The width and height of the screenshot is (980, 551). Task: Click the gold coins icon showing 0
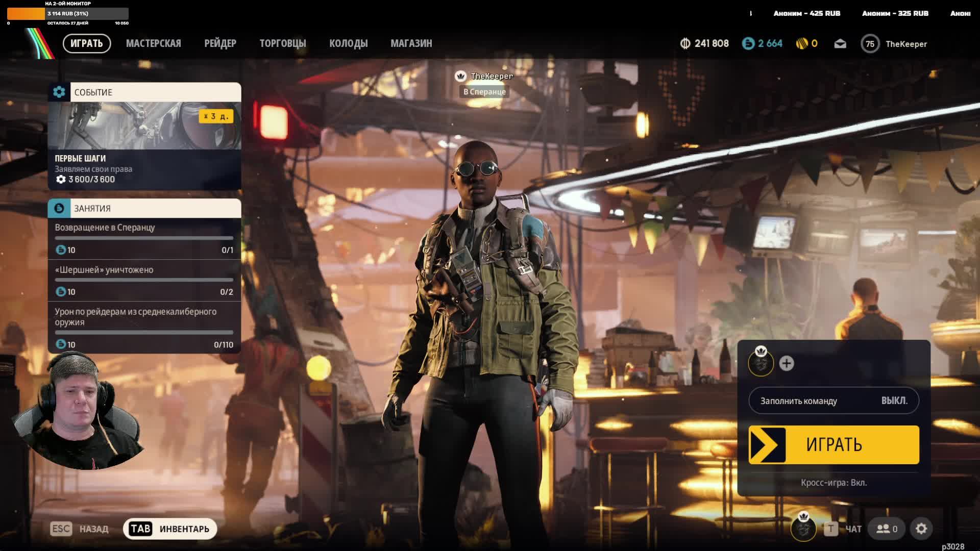point(801,44)
